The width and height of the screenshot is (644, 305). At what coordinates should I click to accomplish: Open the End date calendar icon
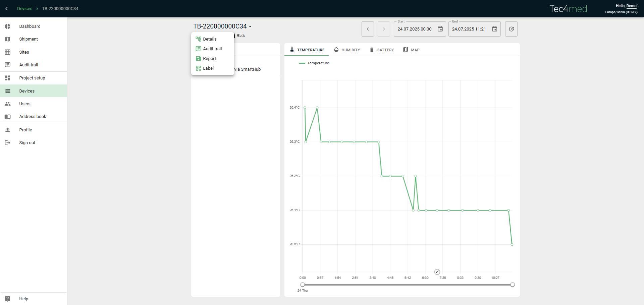494,29
